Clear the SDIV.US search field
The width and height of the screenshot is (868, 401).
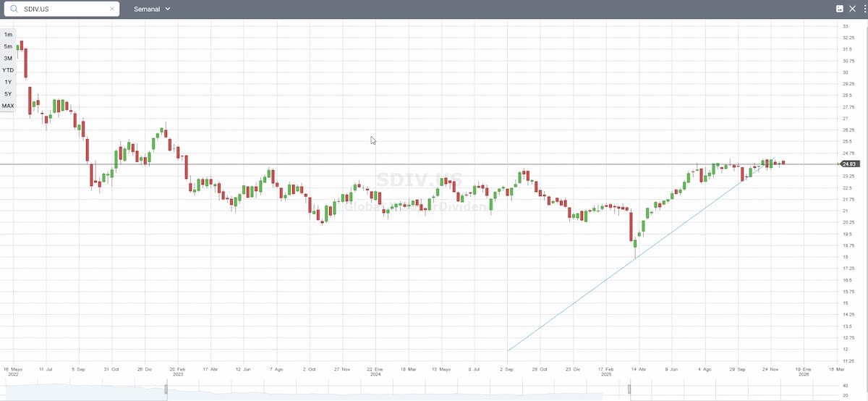tap(112, 9)
